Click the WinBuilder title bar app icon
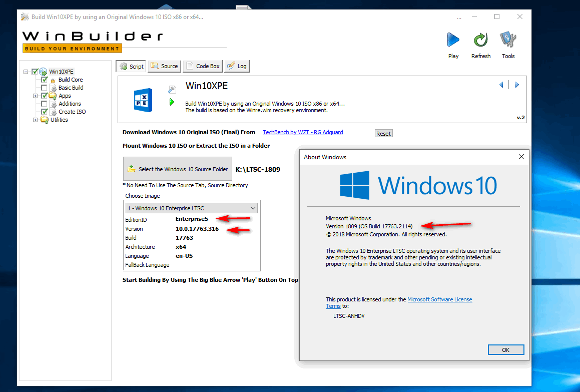 [25, 17]
